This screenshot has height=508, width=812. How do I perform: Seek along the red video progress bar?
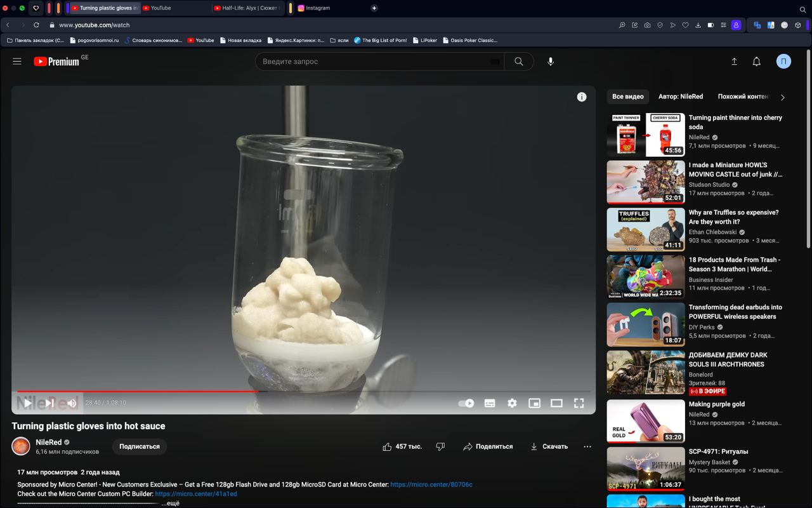coord(303,391)
